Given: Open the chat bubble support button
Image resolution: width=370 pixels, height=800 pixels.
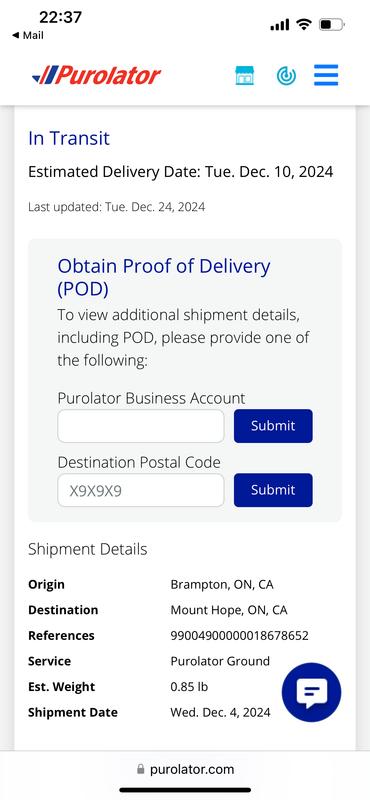Looking at the screenshot, I should 311,692.
